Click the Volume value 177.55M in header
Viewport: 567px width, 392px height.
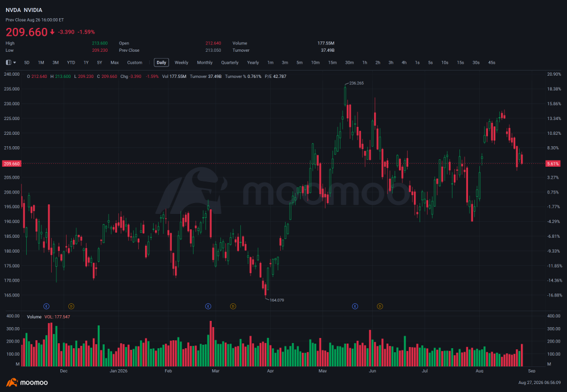point(326,43)
